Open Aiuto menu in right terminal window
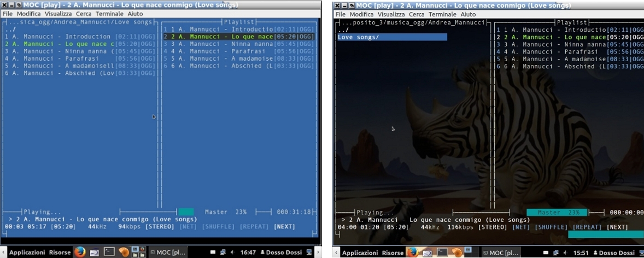This screenshot has height=258, width=644. (468, 14)
